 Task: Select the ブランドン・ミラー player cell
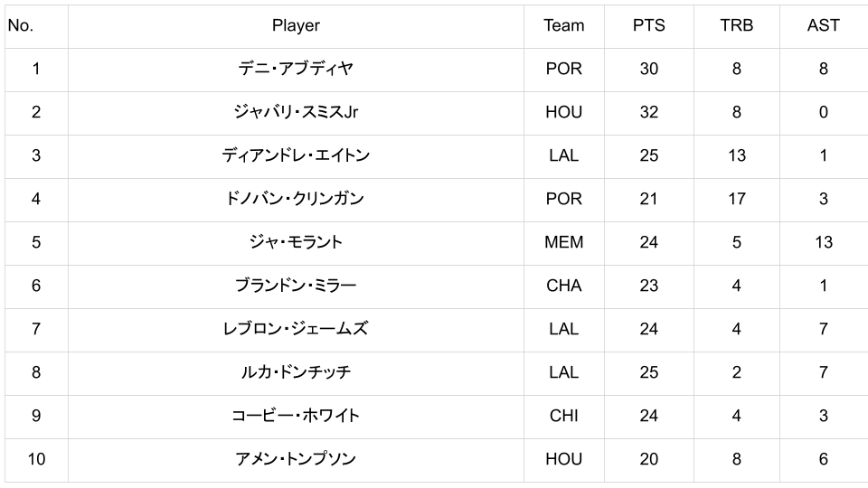[x=296, y=286]
